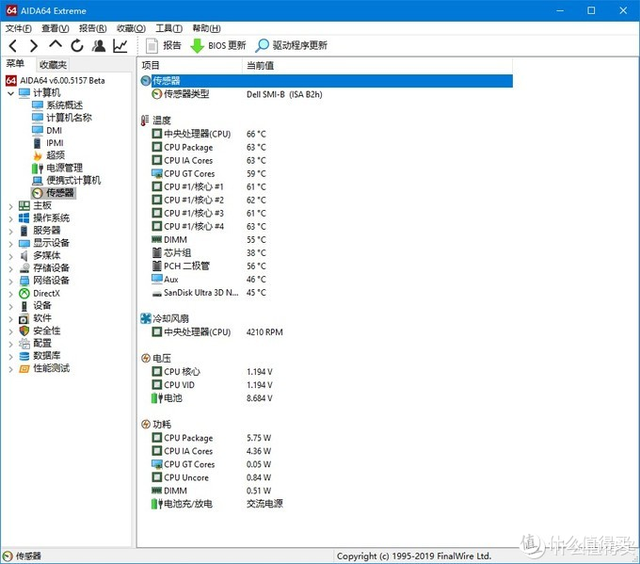The height and width of the screenshot is (564, 640).
Task: Switch to the 收藏夹 tab
Action: click(x=54, y=65)
